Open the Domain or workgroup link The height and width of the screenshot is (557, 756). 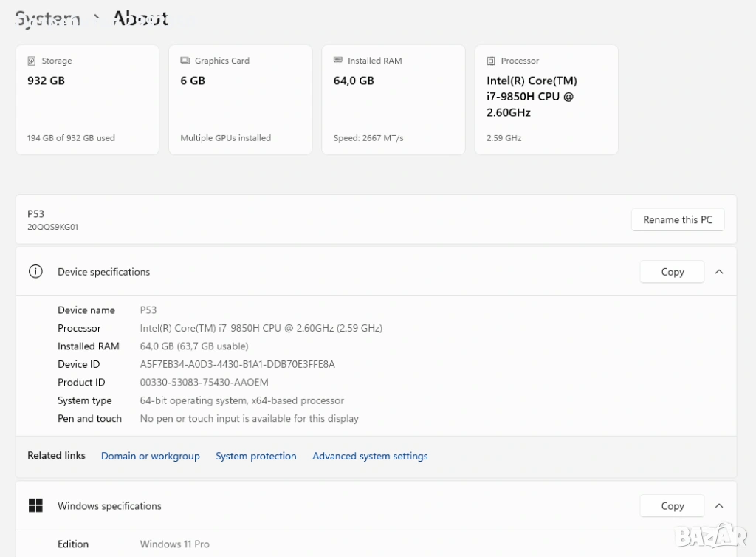point(151,457)
